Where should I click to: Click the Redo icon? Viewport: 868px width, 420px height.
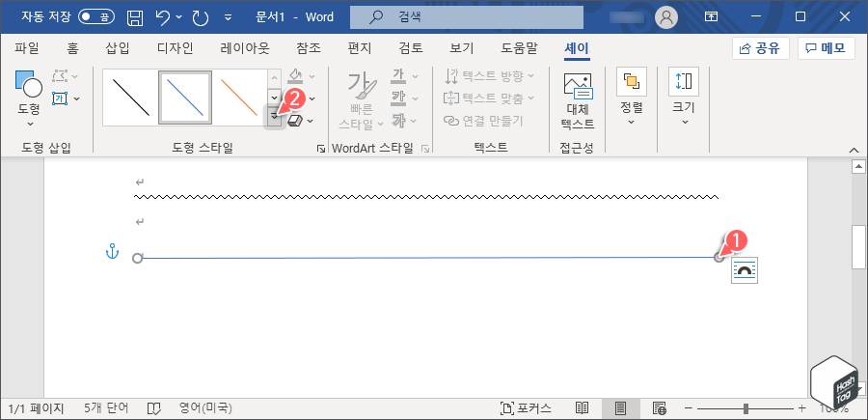click(200, 17)
